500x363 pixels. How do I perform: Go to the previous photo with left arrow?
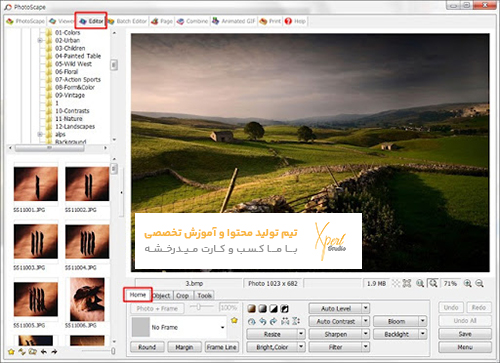point(43,351)
